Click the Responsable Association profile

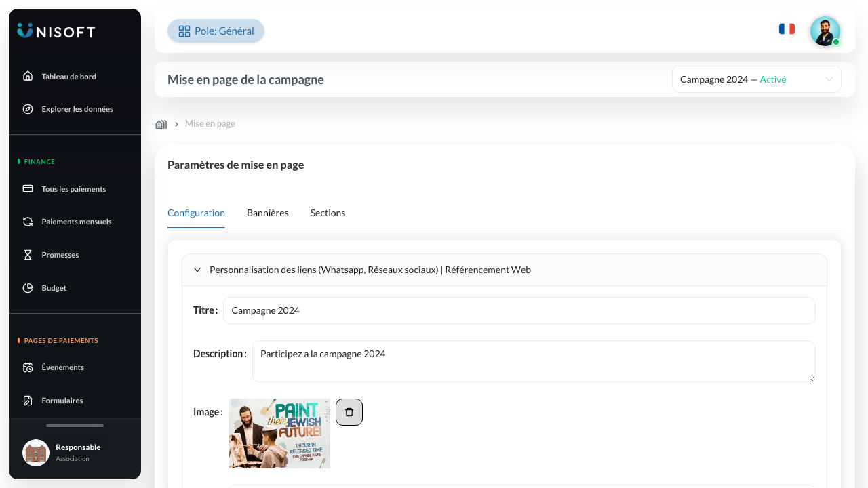pos(75,453)
